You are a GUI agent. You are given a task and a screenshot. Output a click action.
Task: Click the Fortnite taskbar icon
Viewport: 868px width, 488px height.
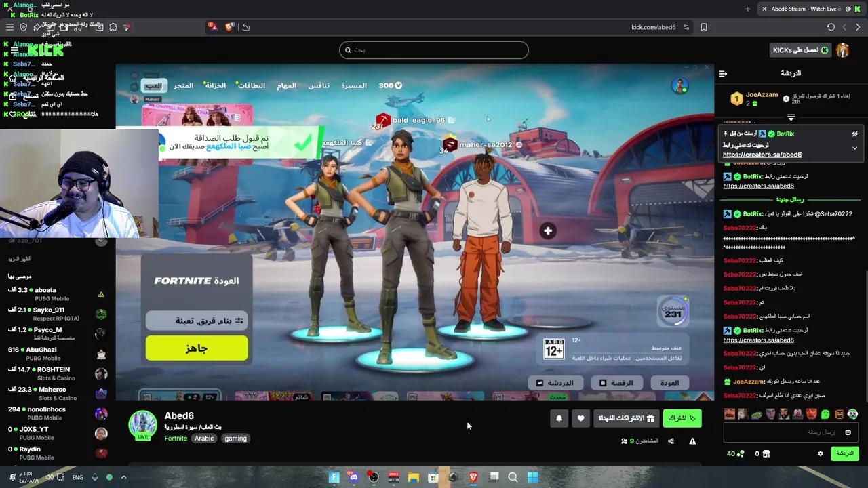pos(334,477)
